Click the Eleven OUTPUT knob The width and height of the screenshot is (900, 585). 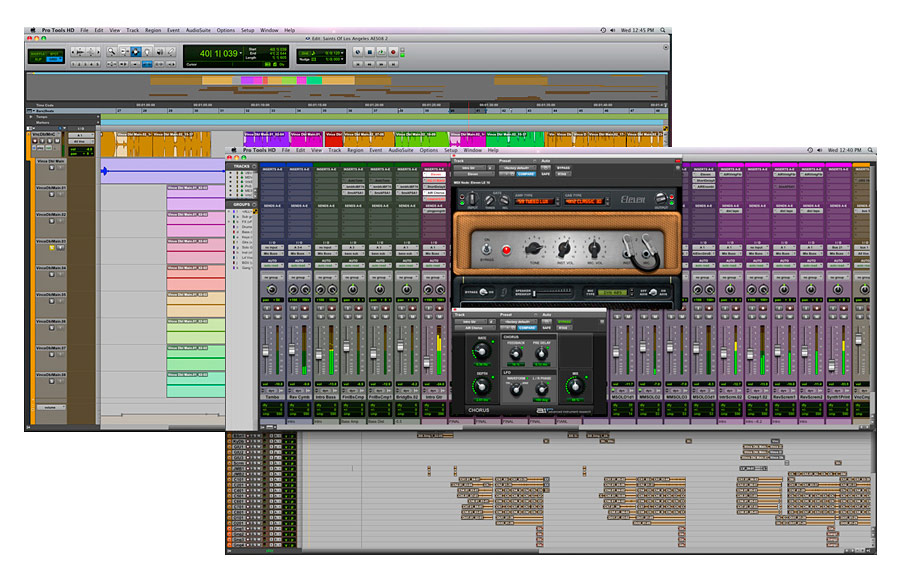661,199
